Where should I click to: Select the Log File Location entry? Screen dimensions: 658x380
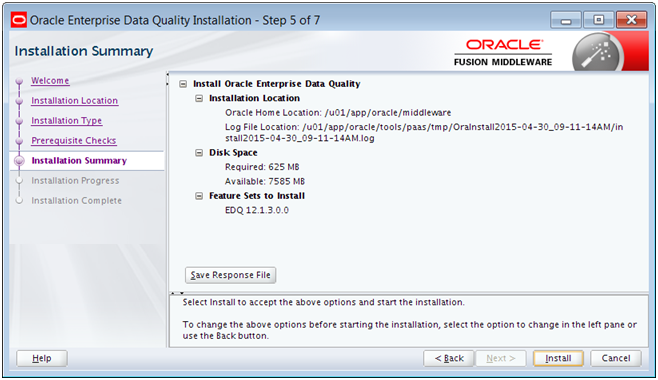point(424,133)
